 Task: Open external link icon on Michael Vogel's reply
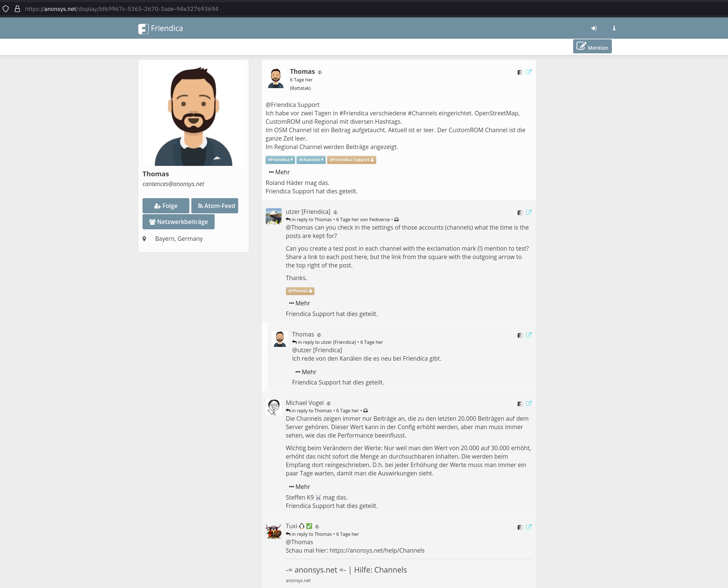tap(529, 403)
